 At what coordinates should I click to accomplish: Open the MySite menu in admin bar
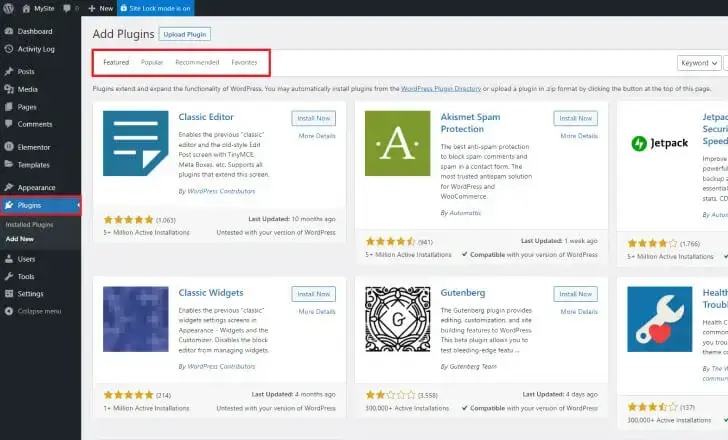tap(39, 8)
